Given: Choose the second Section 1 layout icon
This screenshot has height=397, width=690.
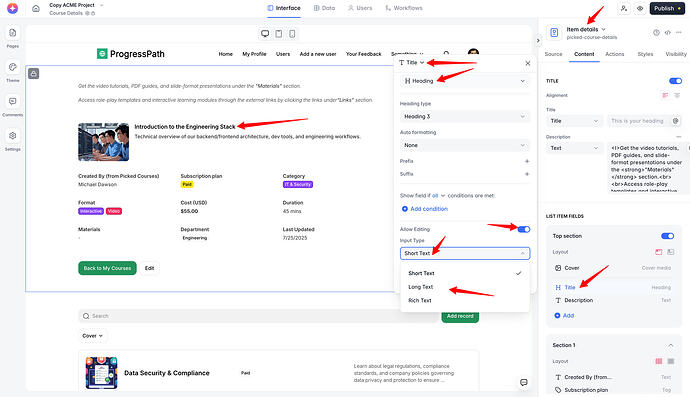Looking at the screenshot, I should [671, 361].
